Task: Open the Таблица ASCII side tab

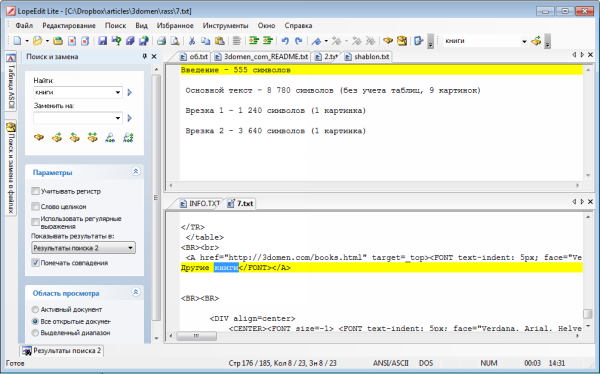Action: pyautogui.click(x=11, y=81)
